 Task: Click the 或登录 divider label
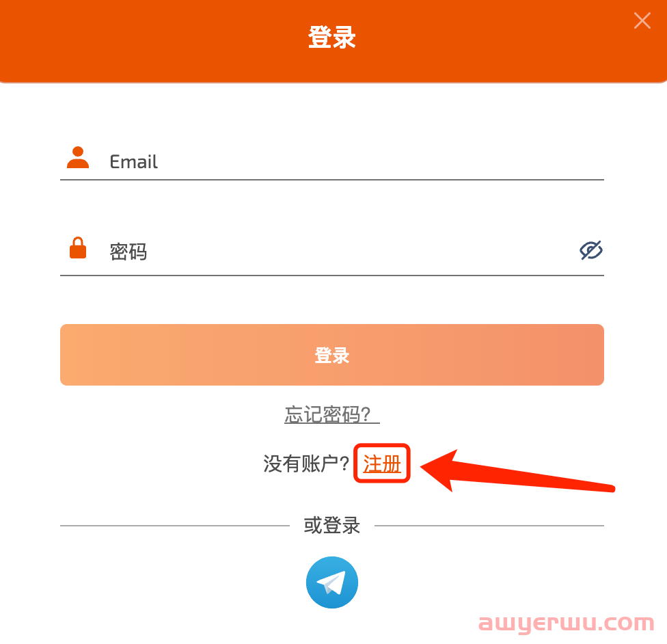click(x=332, y=525)
